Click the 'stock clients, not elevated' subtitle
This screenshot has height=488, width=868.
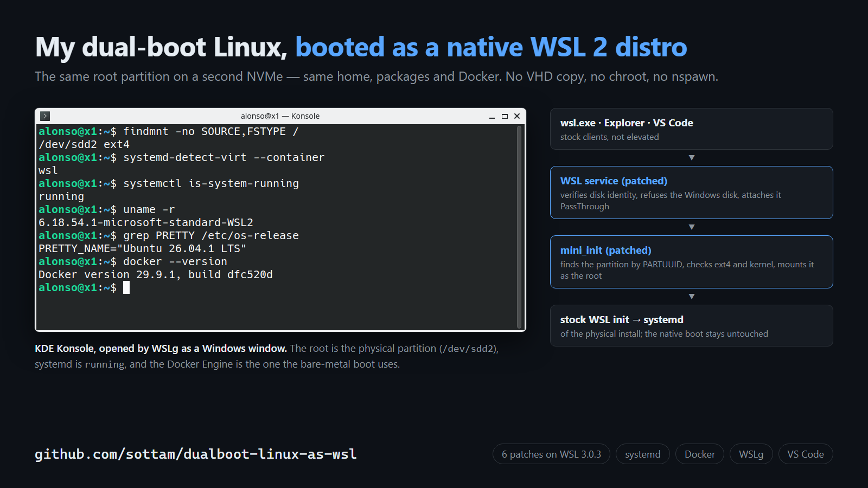(610, 137)
